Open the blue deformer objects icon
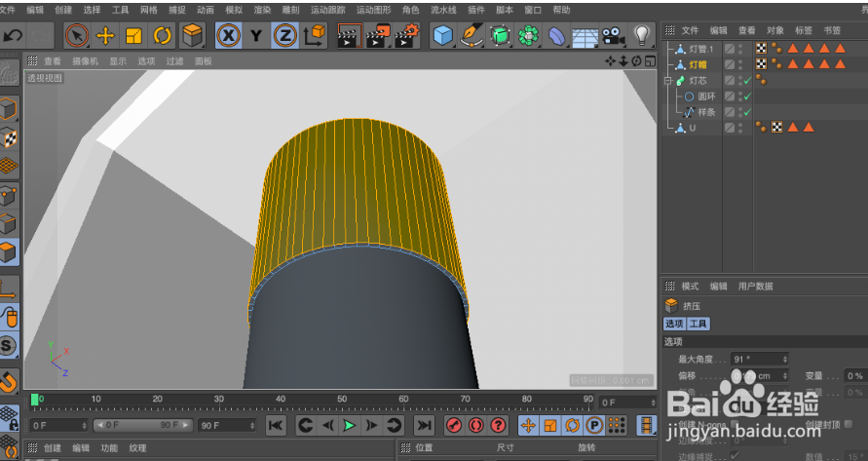868x461 pixels. [556, 36]
